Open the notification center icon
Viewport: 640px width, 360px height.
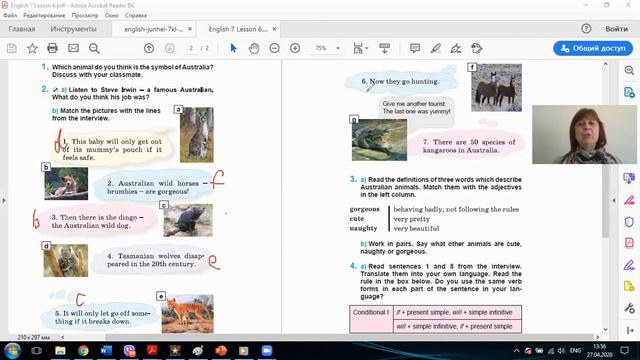(x=624, y=351)
